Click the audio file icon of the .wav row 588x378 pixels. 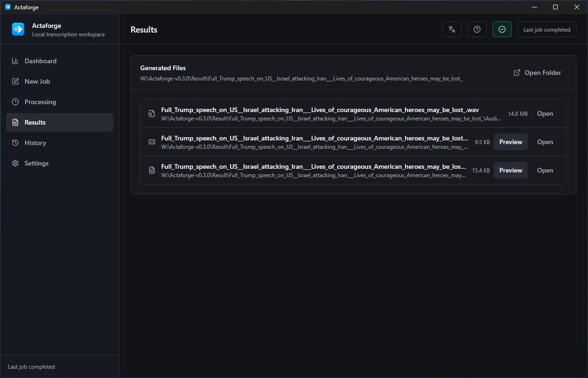point(152,113)
